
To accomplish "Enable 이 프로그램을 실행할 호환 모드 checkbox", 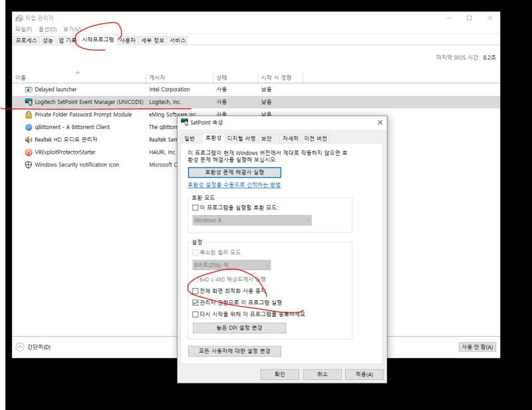I will click(x=196, y=208).
